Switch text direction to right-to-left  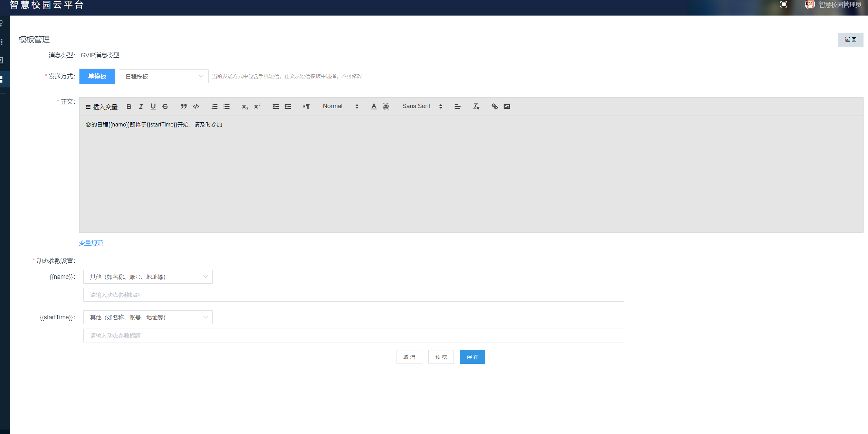click(306, 106)
